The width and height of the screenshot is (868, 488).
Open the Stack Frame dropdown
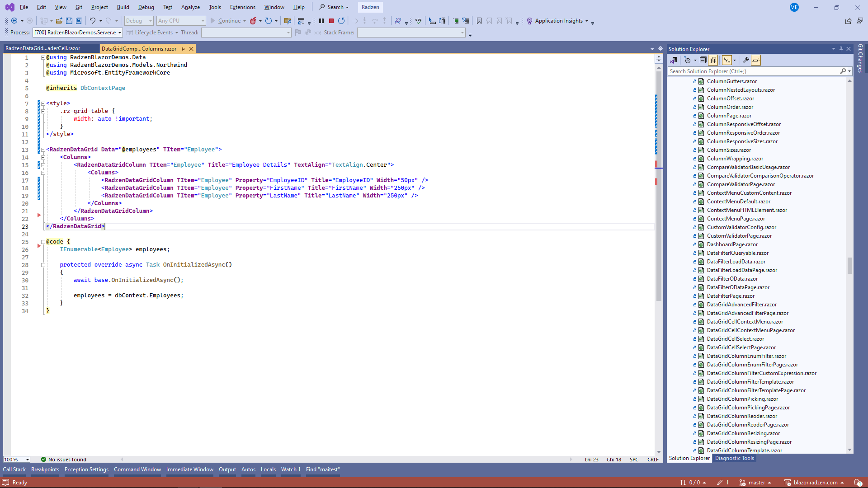[x=411, y=33]
